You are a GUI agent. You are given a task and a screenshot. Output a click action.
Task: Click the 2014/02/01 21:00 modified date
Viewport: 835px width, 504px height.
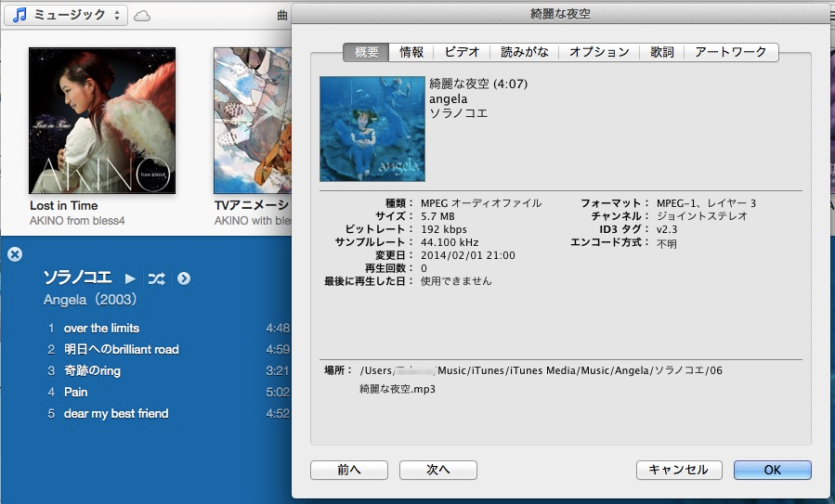[x=468, y=255]
